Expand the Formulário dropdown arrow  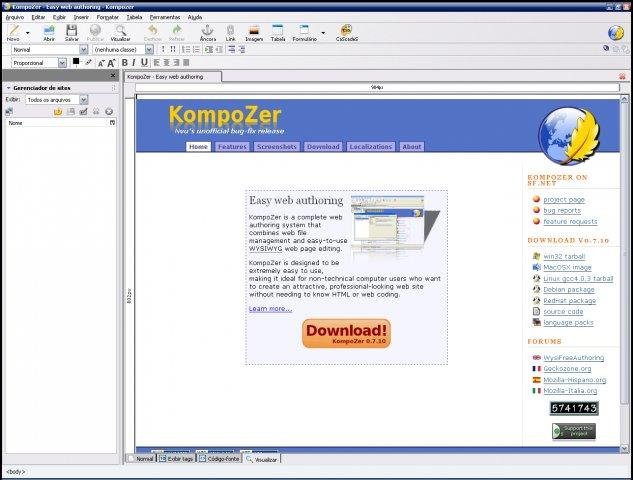pos(323,33)
